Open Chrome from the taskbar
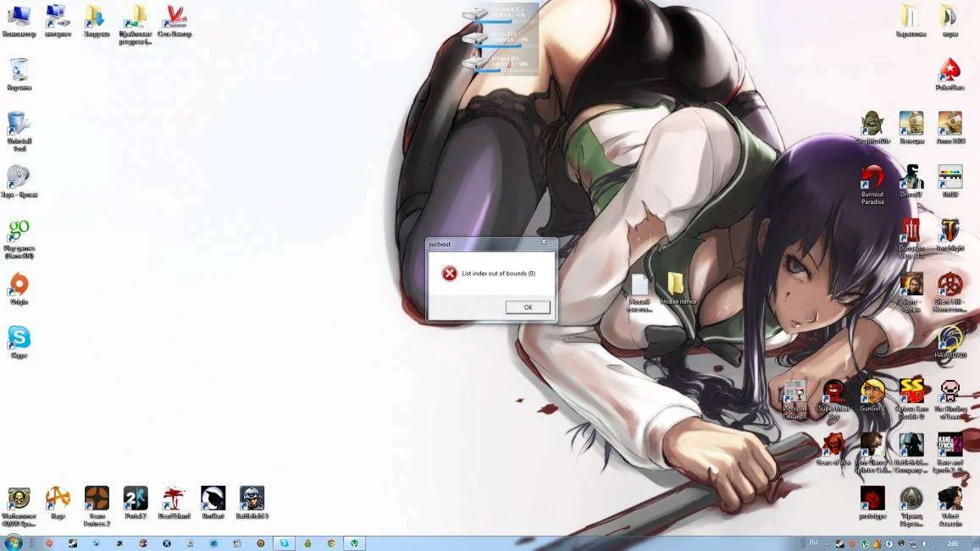Image resolution: width=980 pixels, height=551 pixels. [x=331, y=543]
